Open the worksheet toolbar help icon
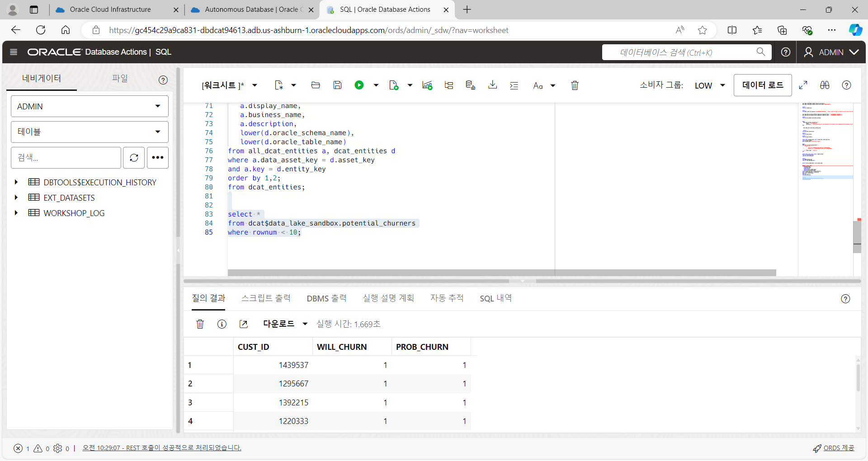Screen dimensions: 868x461 tap(846, 85)
